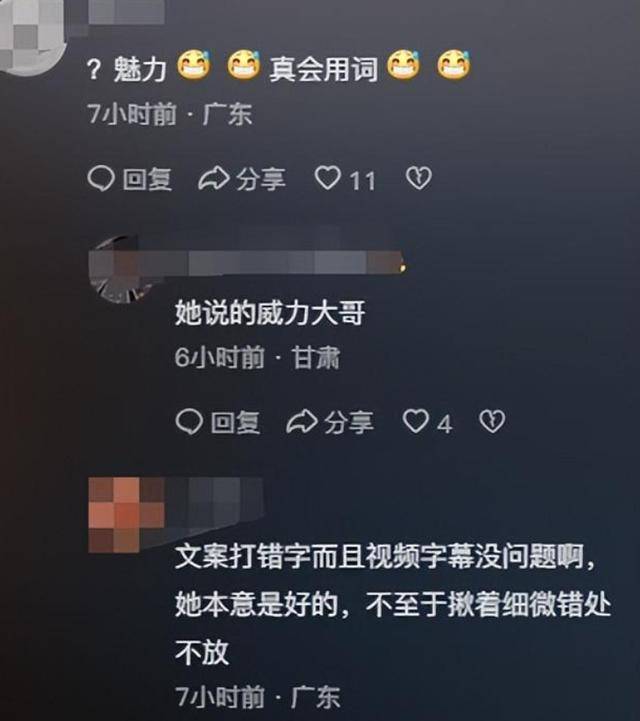Screen dimensions: 640x721
Task: Click share arrow icon on first comment
Action: (214, 179)
